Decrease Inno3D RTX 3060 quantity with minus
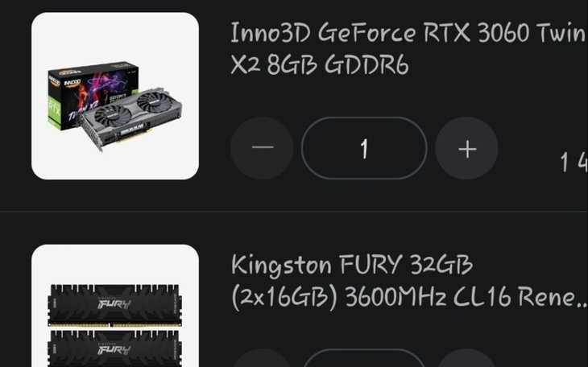This screenshot has height=367, width=588. tap(262, 148)
